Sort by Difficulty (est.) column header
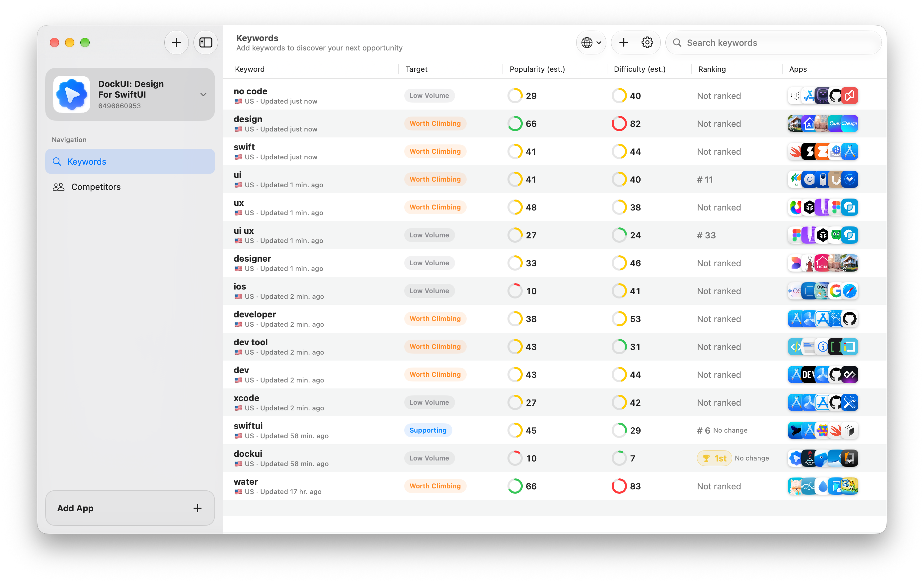 (x=640, y=69)
